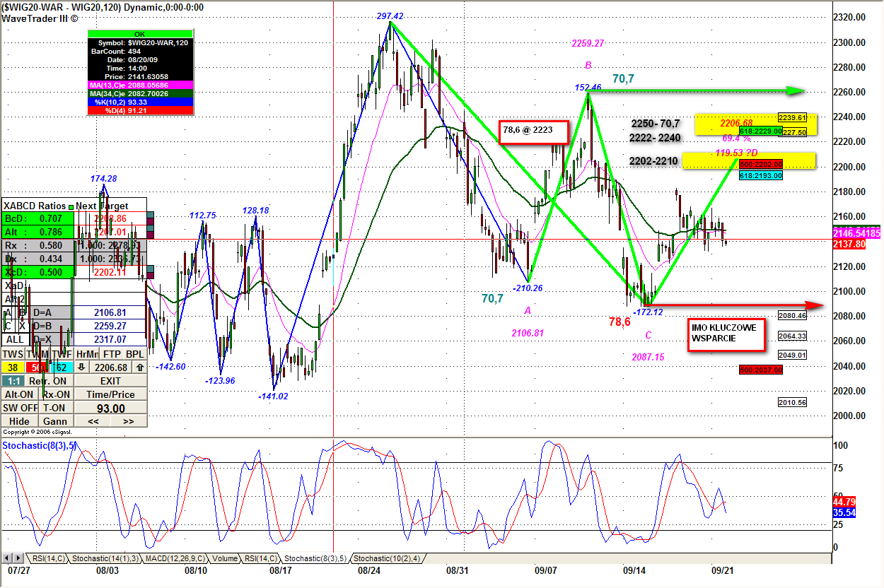The width and height of the screenshot is (884, 588).
Task: Click the Time/Price button
Action: (x=110, y=394)
